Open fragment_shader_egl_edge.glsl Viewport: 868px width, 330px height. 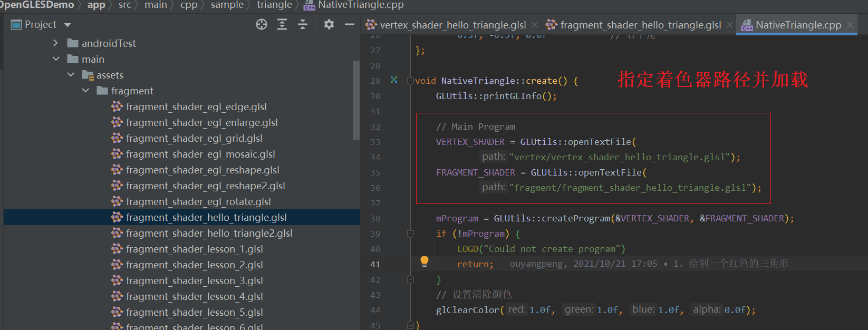196,106
